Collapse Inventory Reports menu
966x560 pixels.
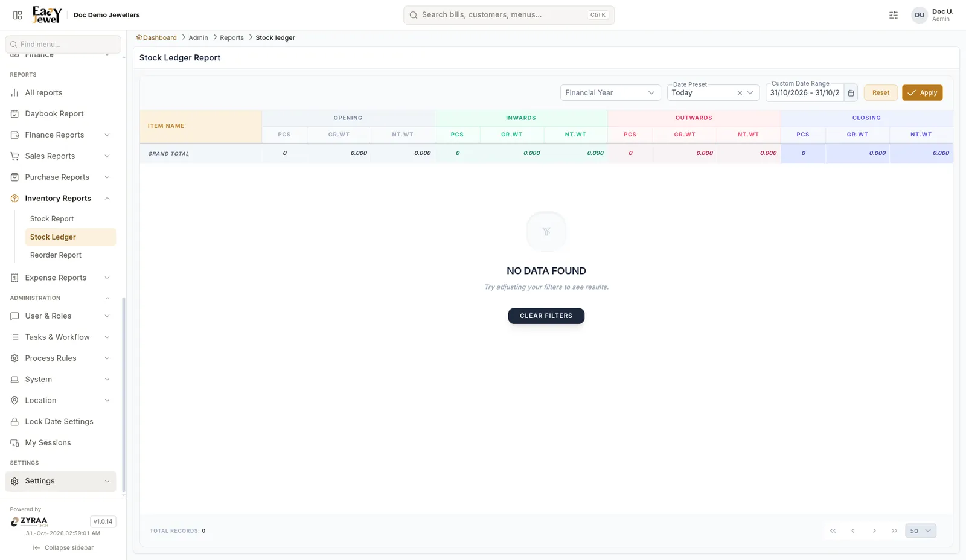click(60, 199)
